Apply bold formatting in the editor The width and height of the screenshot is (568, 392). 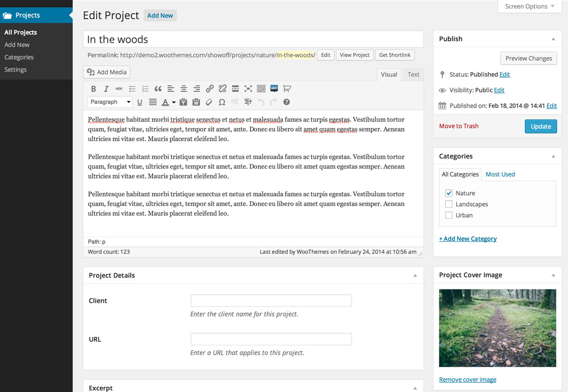pos(93,88)
